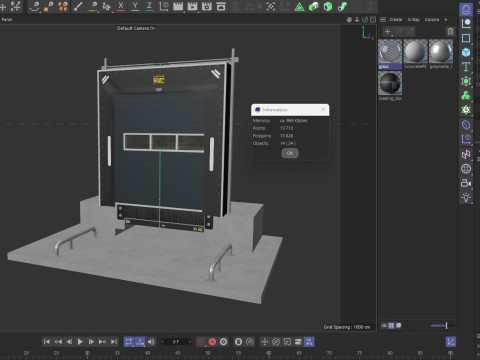
Task: Switch material manager to list view
Action: pyautogui.click(x=384, y=325)
